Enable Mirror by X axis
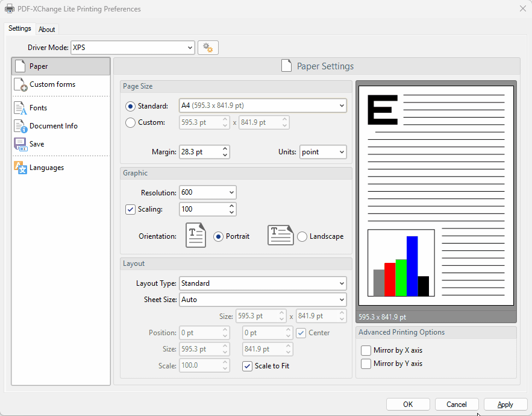532x416 pixels. pyautogui.click(x=366, y=350)
